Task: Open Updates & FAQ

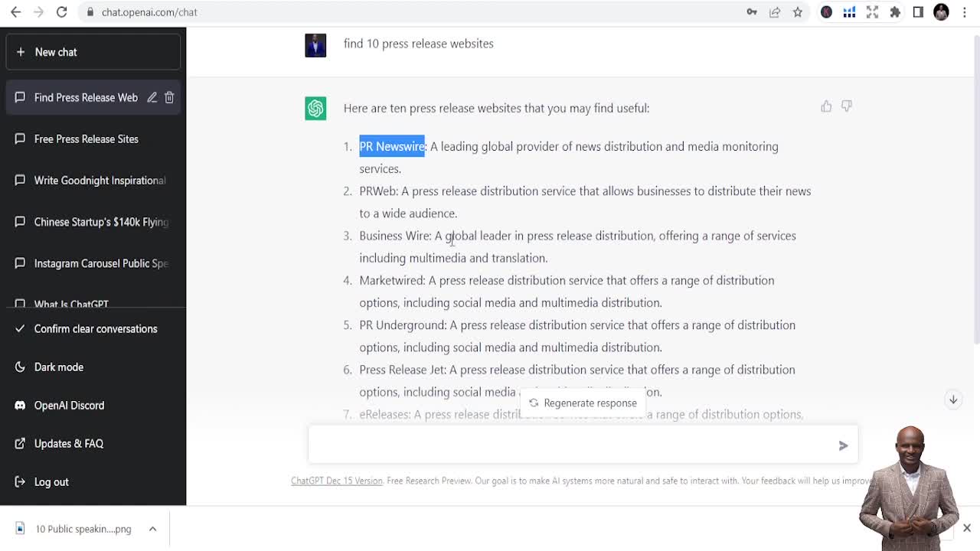Action: 93,444
